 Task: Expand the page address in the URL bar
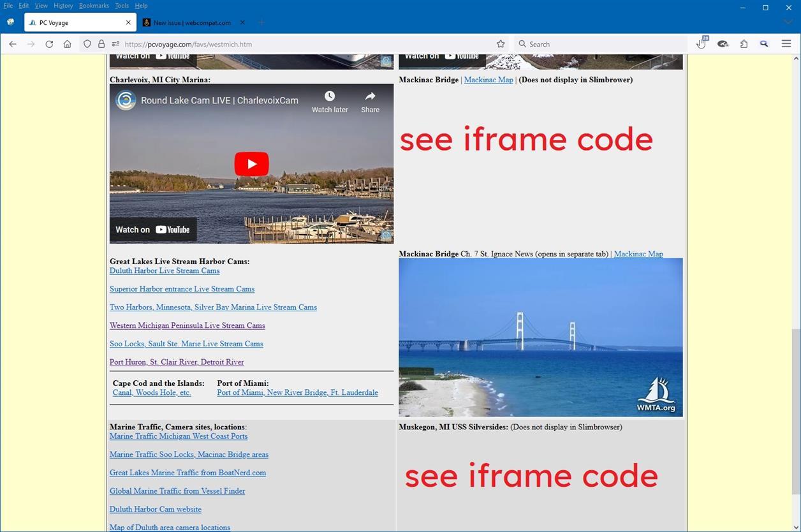click(116, 43)
